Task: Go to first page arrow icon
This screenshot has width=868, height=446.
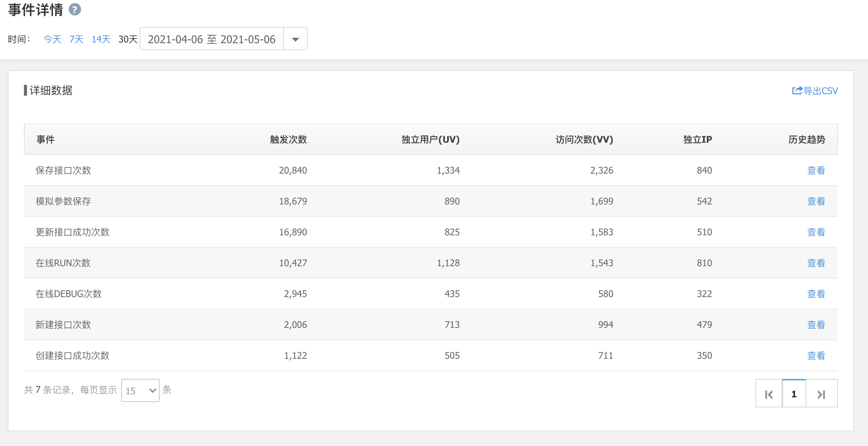Action: pos(768,394)
